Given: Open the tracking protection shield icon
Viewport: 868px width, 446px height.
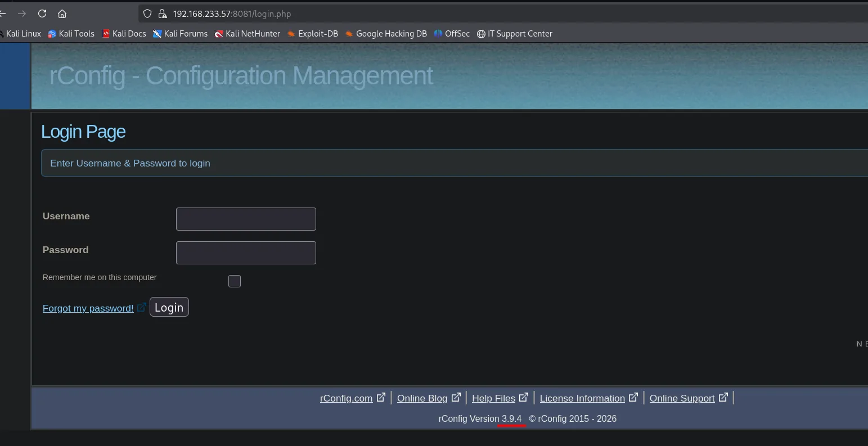Looking at the screenshot, I should point(148,13).
